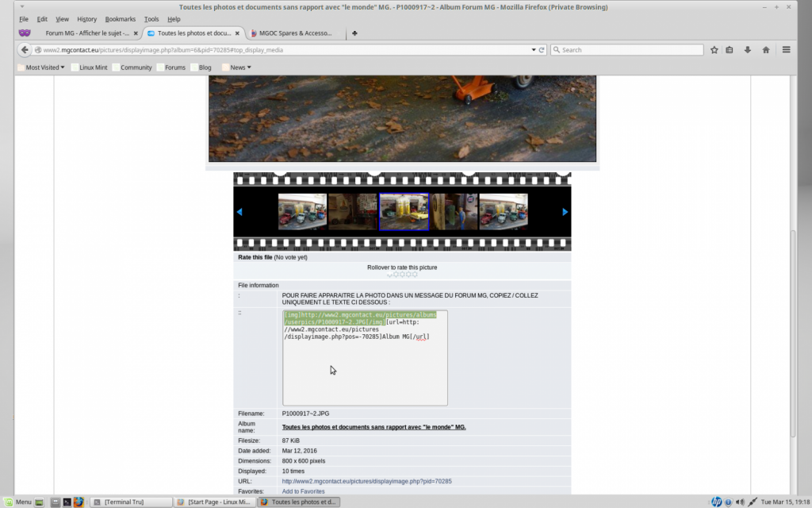This screenshot has height=508, width=812.
Task: Expand the address bar history dropdown
Action: [x=534, y=50]
